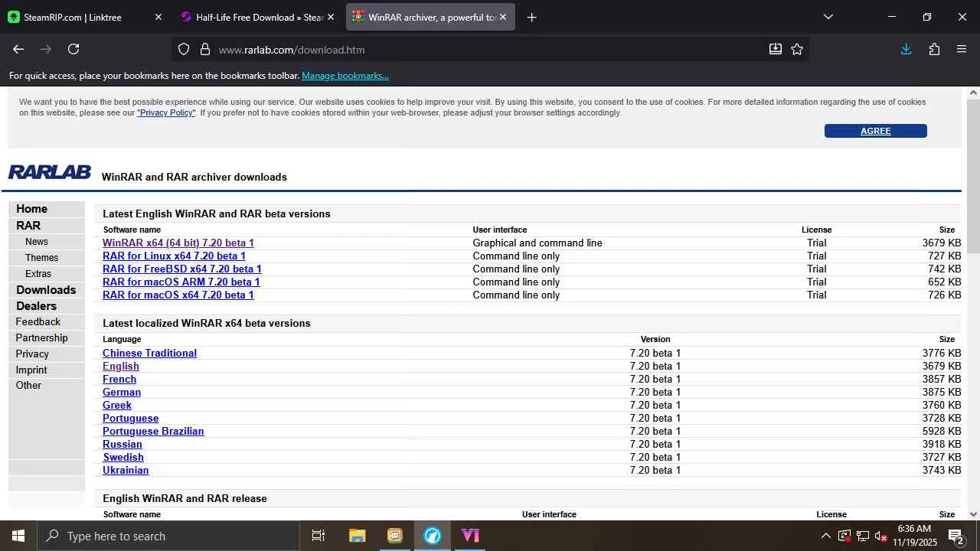Screen dimensions: 980x551
Task: Click the scrollbar down arrow on the page
Action: pos(973,514)
